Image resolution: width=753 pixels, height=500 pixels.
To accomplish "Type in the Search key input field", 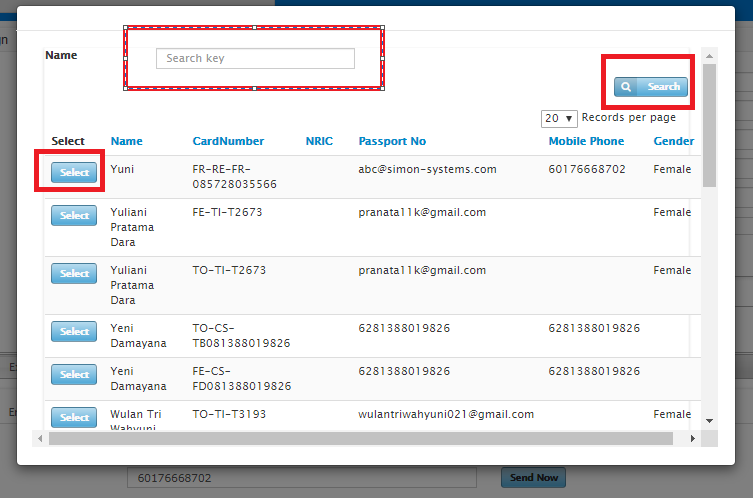I will tap(255, 59).
